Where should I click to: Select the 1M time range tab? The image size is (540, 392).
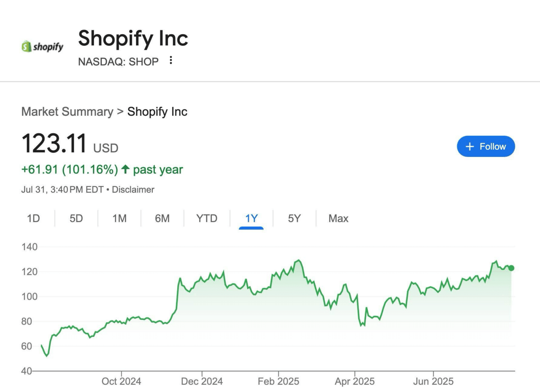(x=119, y=219)
